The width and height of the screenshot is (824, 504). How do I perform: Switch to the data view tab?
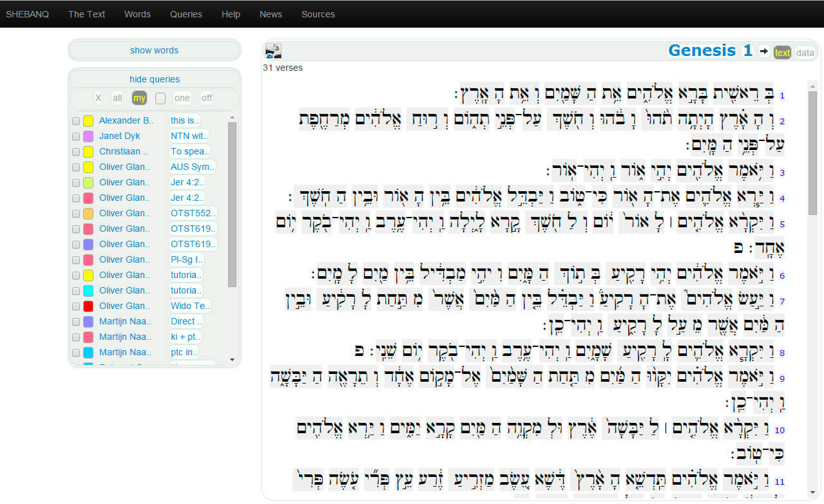[x=805, y=53]
